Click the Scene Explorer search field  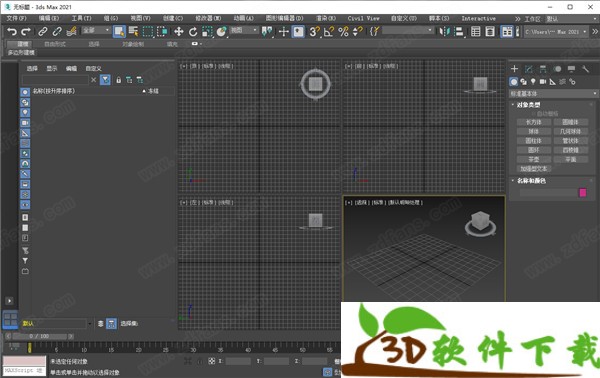55,80
